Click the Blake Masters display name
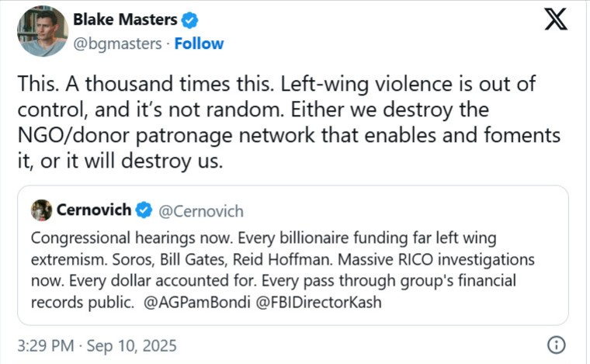This screenshot has width=590, height=364. [125, 20]
